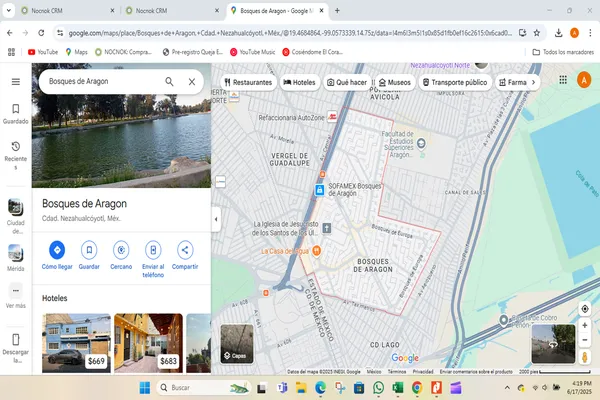
Task: Collapse the side panel with arrow
Action: (216, 219)
